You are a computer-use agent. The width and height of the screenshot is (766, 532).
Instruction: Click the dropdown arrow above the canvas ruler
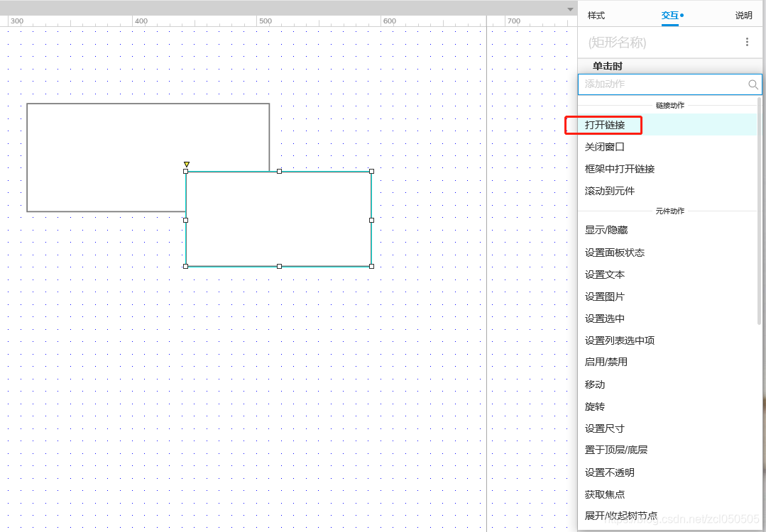click(569, 8)
